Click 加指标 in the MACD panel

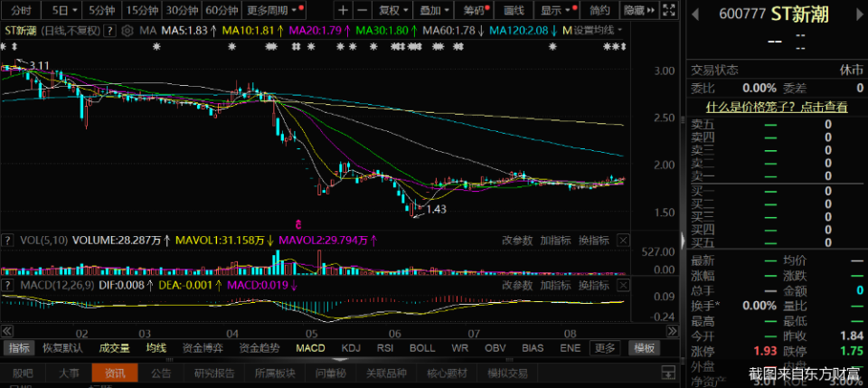555,285
